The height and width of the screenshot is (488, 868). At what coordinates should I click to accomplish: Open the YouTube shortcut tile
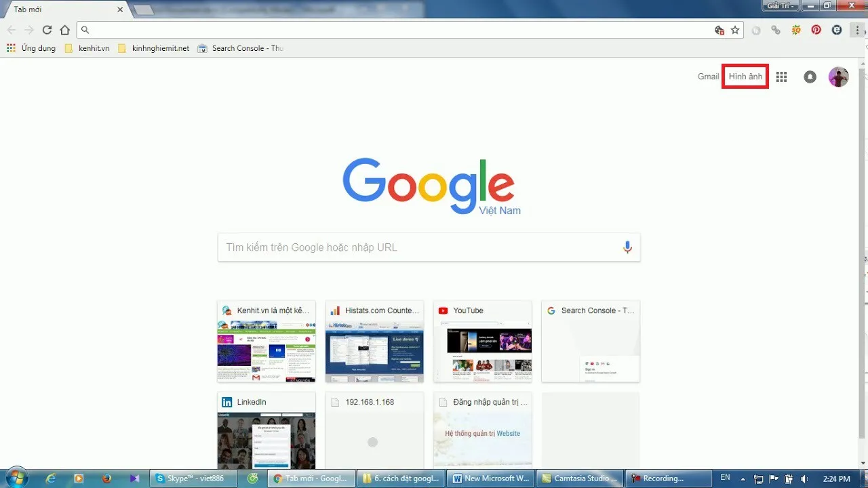click(483, 342)
